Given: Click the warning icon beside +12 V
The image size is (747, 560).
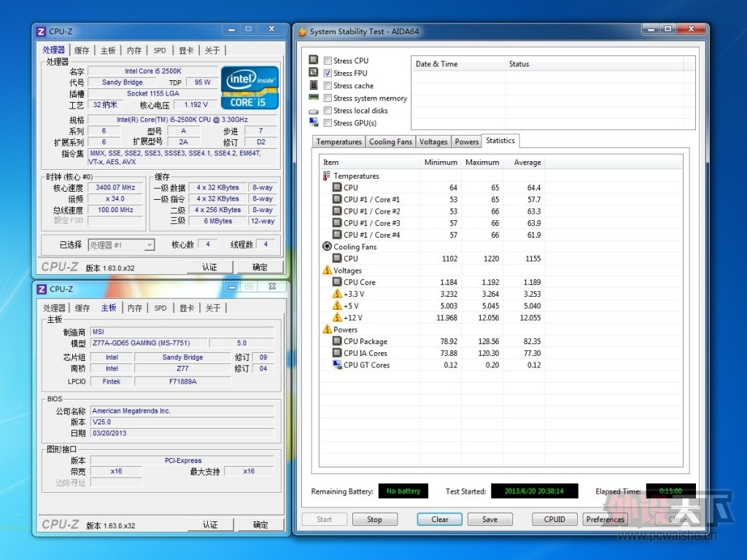Looking at the screenshot, I should click(337, 317).
